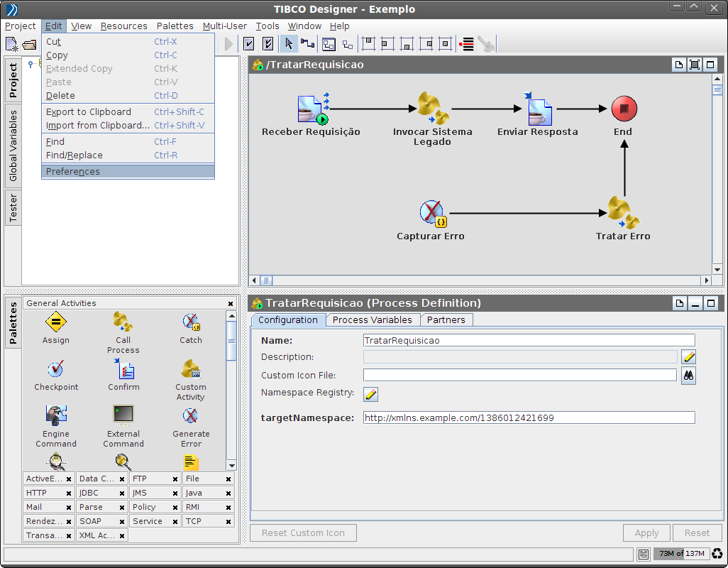
Task: Open the Namespace Registry editor
Action: pyautogui.click(x=370, y=394)
